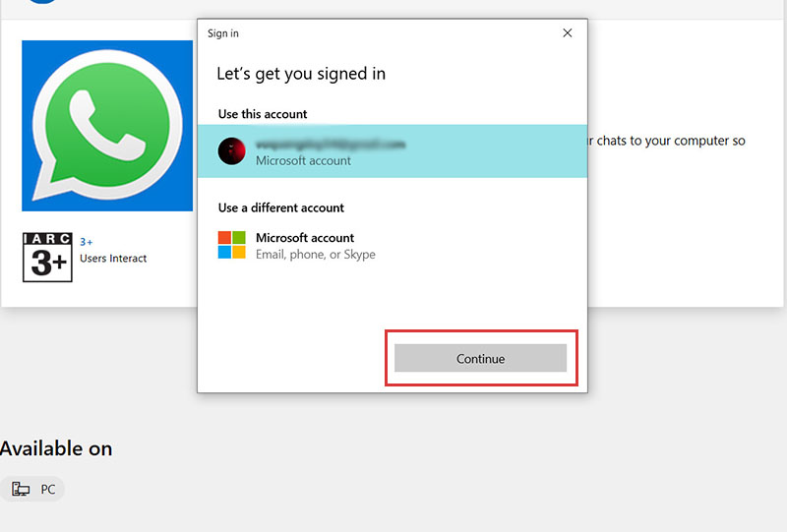787x532 pixels.
Task: Click 'Let's get you signed in' heading
Action: point(301,75)
